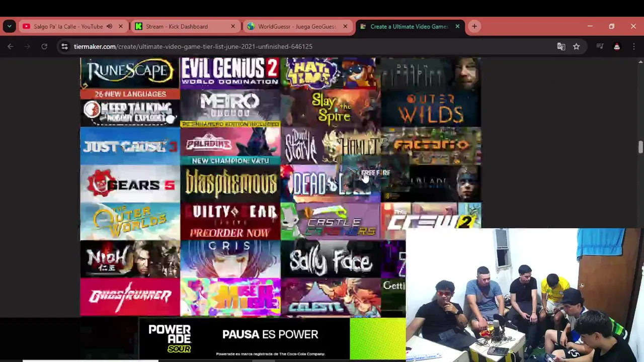Restore down the browser window
Screen dimensions: 644x362
coord(612,26)
